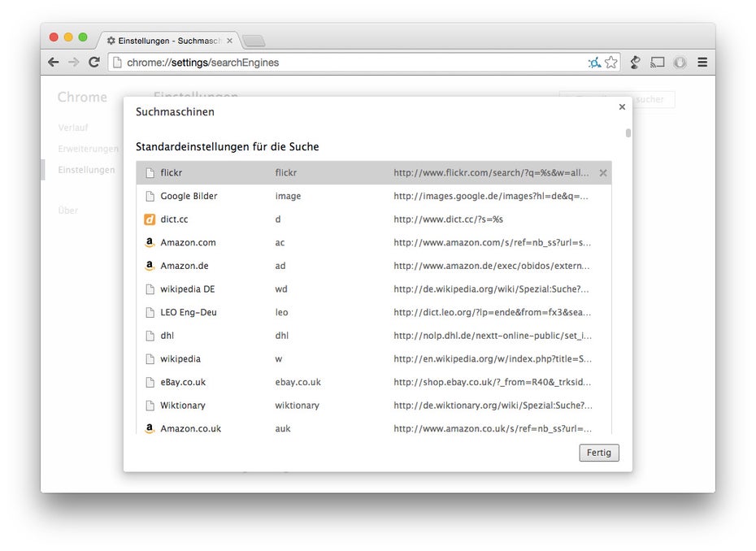This screenshot has height=551, width=756.
Task: Click the page icon beside wikipedia DE
Action: point(150,289)
